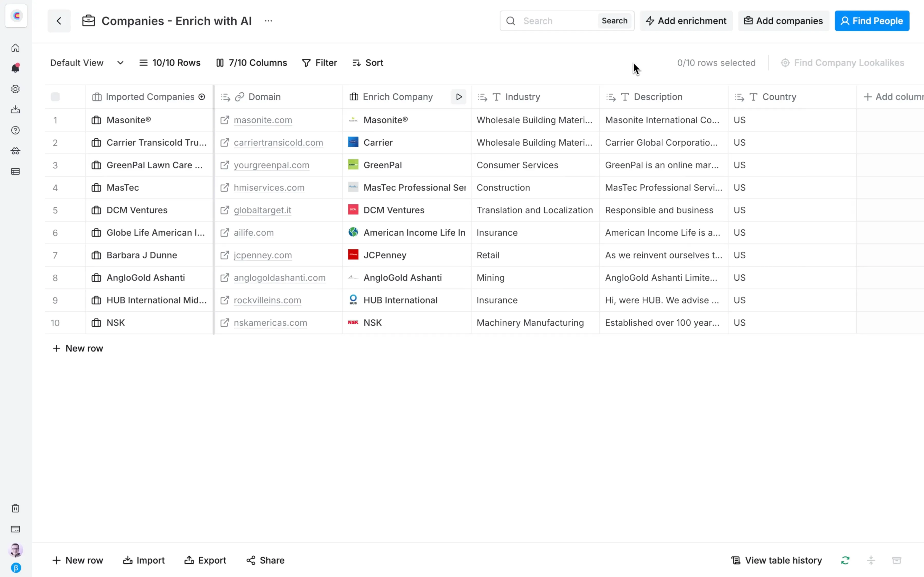Viewport: 924px width, 577px height.
Task: Click the download inbox icon in sidebar
Action: click(x=15, y=110)
